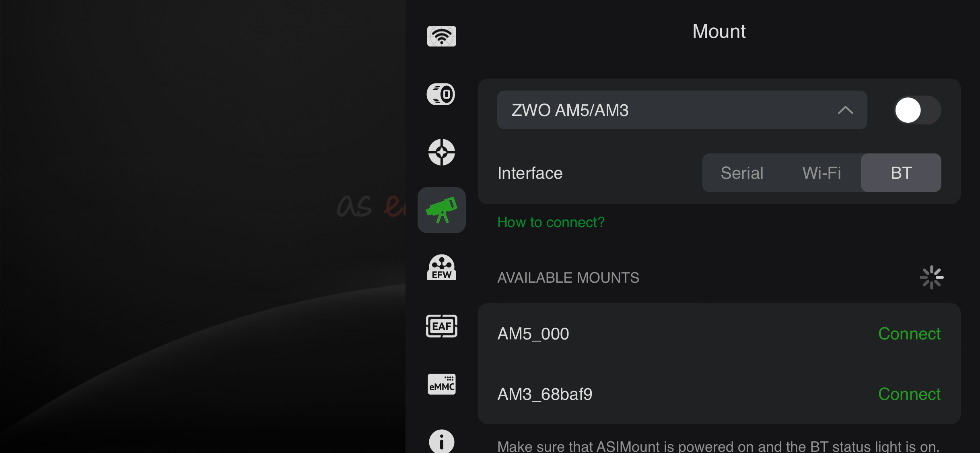Screen dimensions: 980x453
Task: Open the eMMC storage settings
Action: point(441,384)
